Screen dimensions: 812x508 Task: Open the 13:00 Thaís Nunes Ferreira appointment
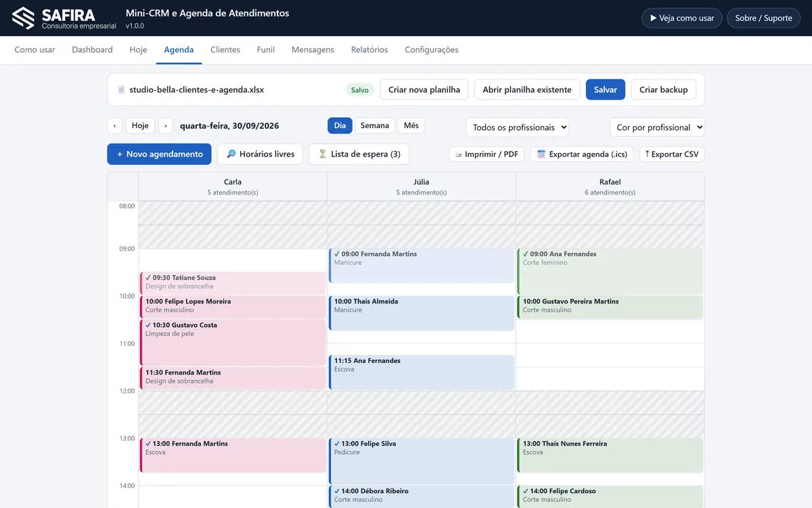tap(610, 455)
